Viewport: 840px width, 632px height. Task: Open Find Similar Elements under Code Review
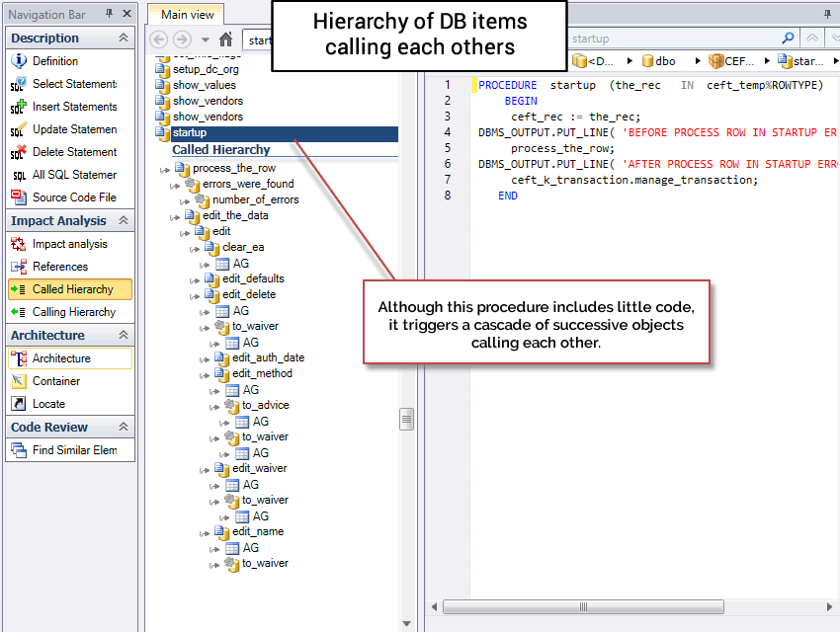pos(74,450)
